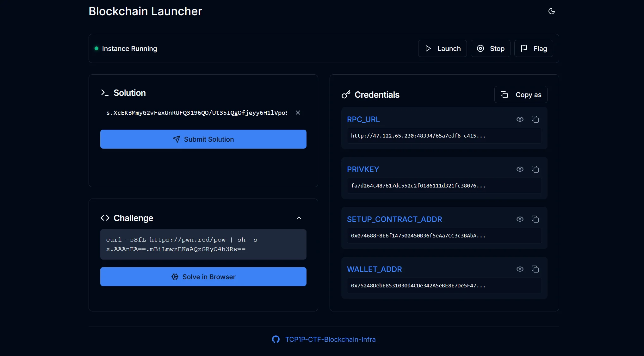The width and height of the screenshot is (644, 356).
Task: Toggle dark mode moon icon
Action: point(551,11)
